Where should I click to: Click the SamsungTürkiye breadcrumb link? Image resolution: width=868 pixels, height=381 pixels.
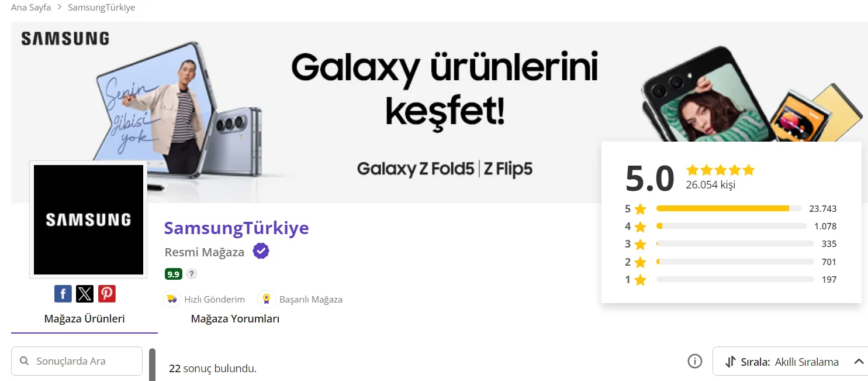102,8
